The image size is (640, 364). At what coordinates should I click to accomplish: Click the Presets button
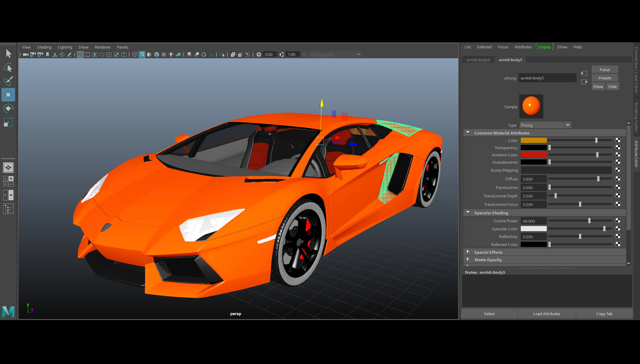tap(605, 78)
